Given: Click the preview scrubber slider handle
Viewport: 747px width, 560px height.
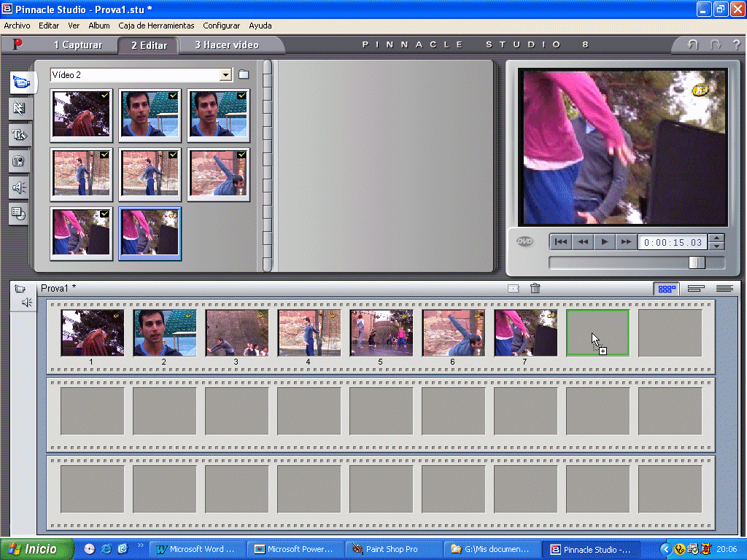Looking at the screenshot, I should [697, 262].
